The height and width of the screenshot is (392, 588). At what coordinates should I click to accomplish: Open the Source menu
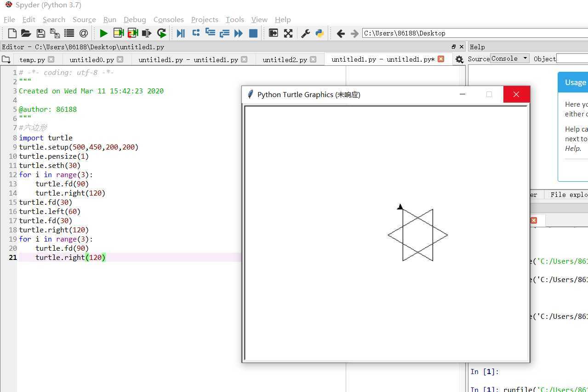click(84, 19)
